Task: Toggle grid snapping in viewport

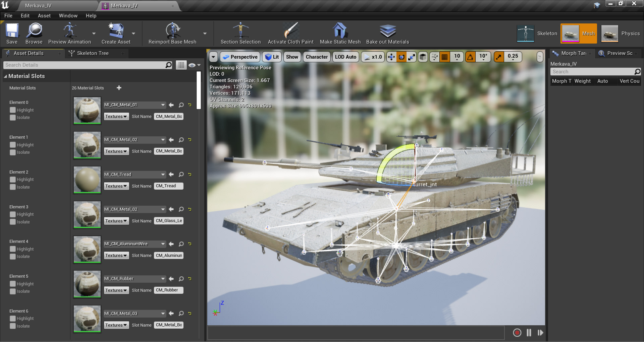Action: [x=444, y=57]
